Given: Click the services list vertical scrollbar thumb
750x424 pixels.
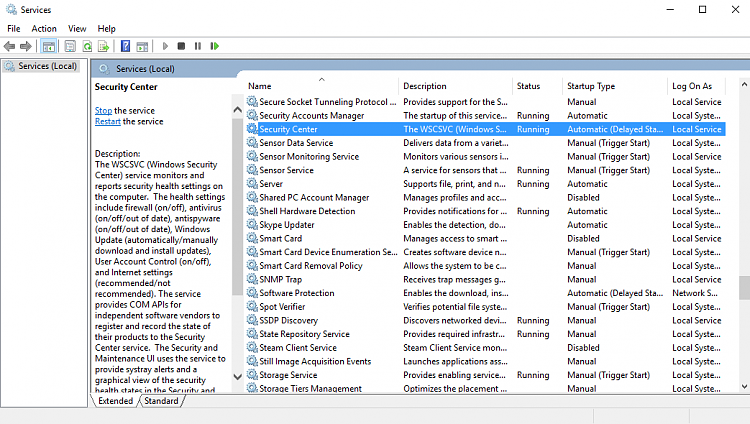Looking at the screenshot, I should click(x=744, y=288).
